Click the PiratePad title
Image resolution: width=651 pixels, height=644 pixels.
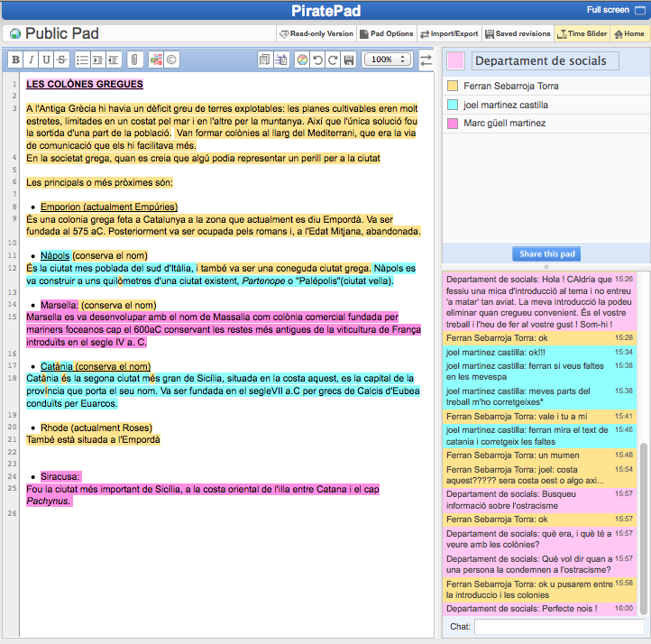pyautogui.click(x=325, y=11)
